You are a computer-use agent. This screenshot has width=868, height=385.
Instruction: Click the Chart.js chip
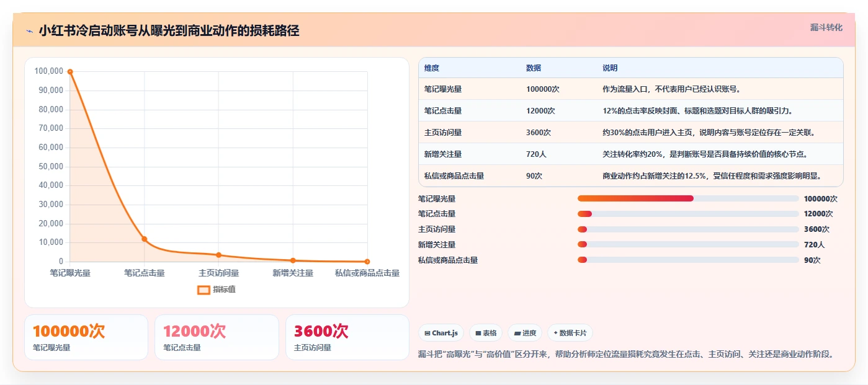(x=441, y=333)
